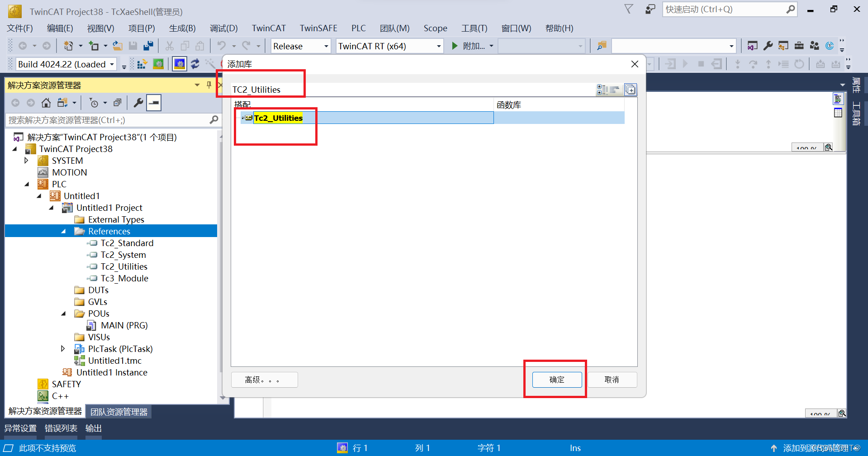Toggle the flat list view in Add Library dialog
The height and width of the screenshot is (456, 868).
pyautogui.click(x=614, y=90)
